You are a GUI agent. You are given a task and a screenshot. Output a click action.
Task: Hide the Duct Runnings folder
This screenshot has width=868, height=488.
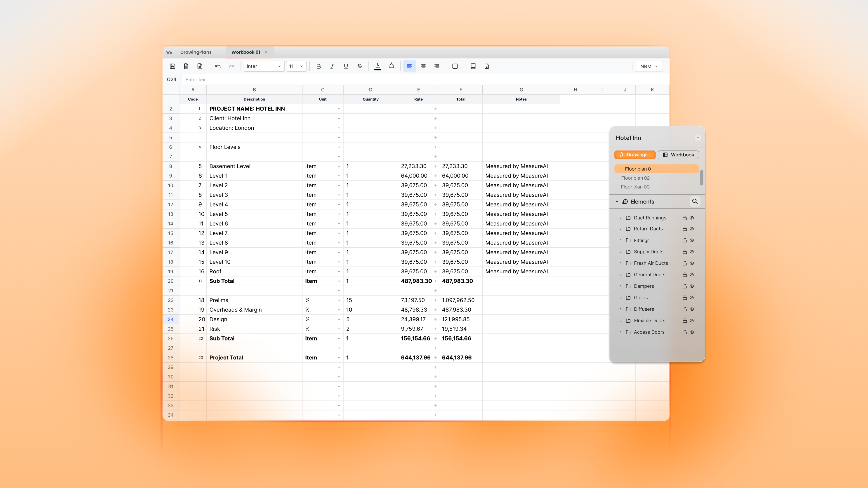(x=692, y=218)
